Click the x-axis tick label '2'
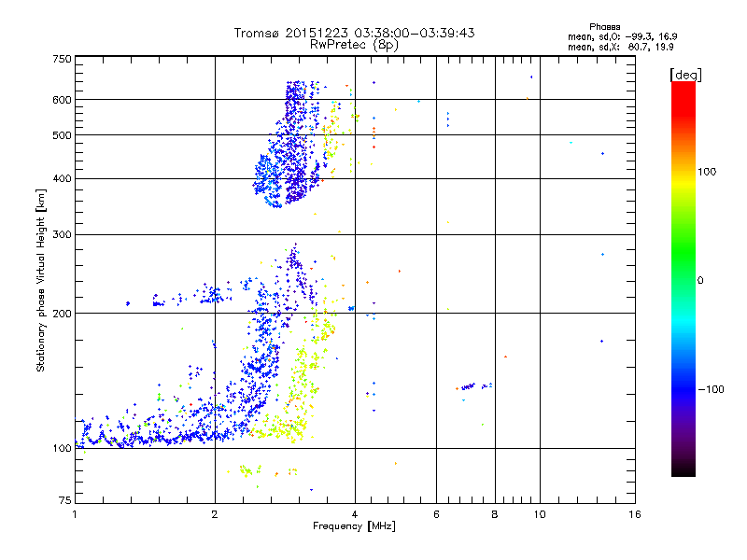This screenshot has height=560, width=747. [215, 514]
